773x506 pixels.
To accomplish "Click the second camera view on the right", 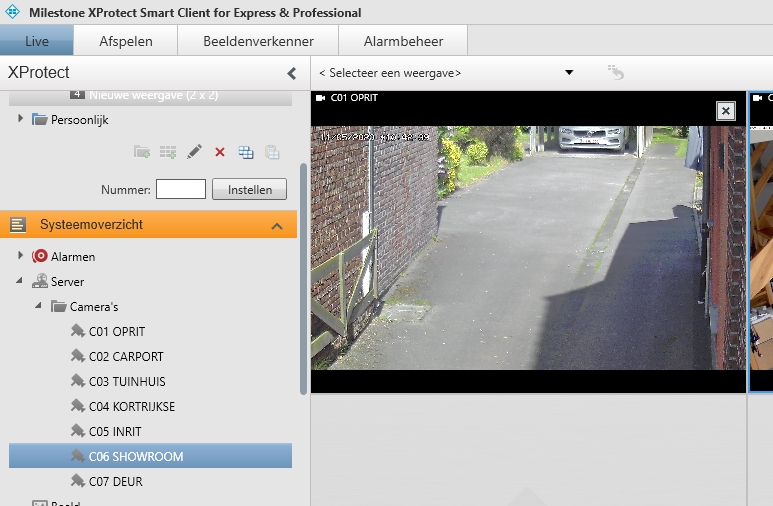I will coord(761,242).
